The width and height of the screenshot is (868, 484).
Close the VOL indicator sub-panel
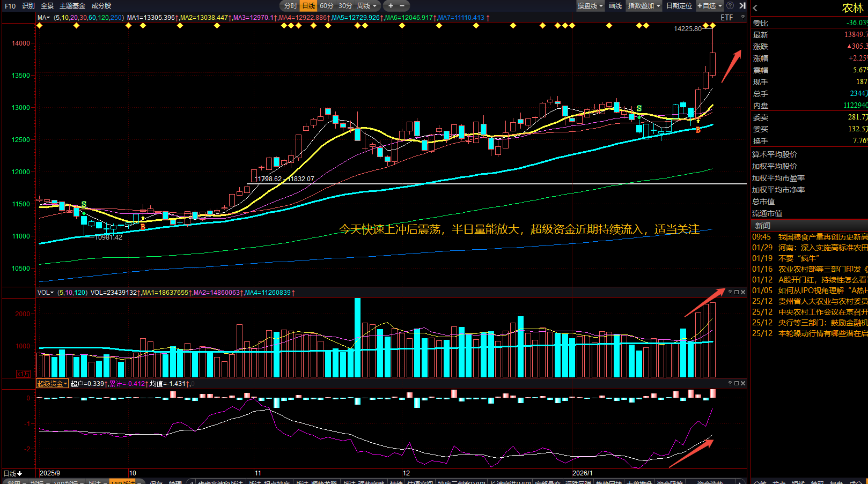tap(743, 292)
